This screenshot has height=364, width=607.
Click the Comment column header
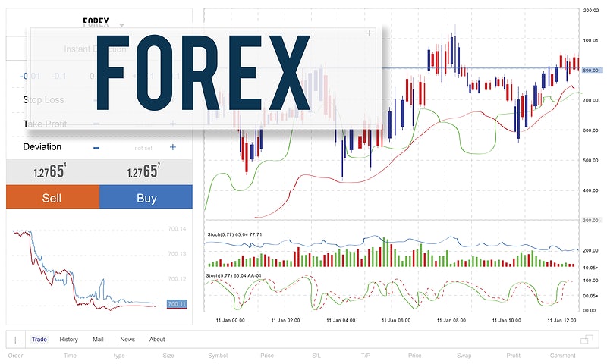(x=562, y=356)
